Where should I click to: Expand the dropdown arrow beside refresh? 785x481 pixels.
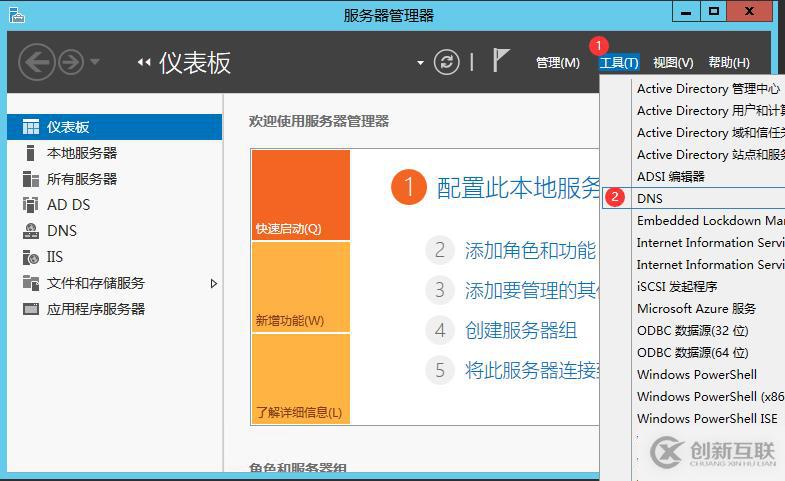[x=421, y=63]
